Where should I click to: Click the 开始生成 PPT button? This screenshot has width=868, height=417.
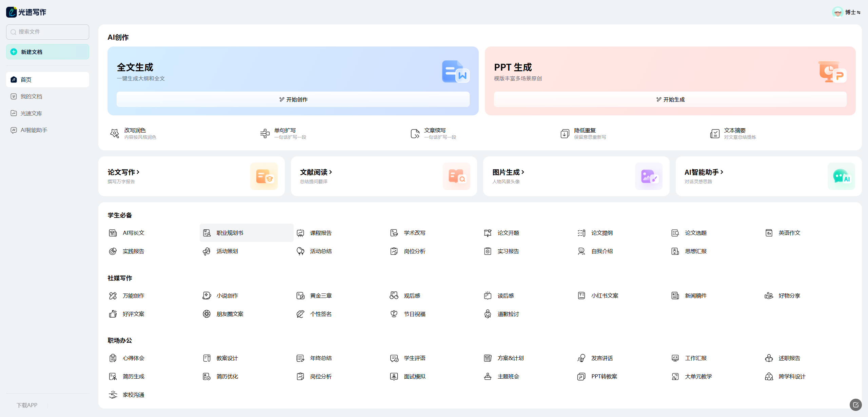click(x=670, y=99)
